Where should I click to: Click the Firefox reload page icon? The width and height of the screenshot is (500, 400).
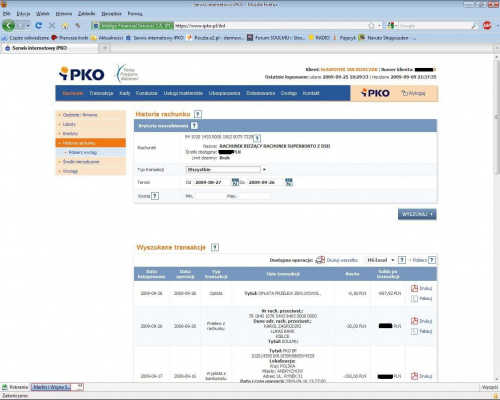click(39, 25)
